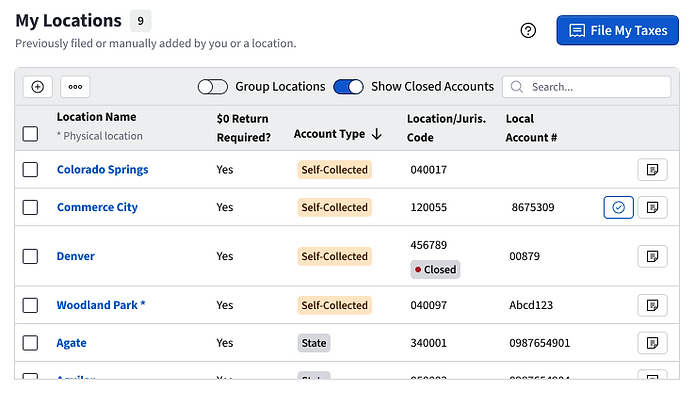Click Self-Collected badge in Denver row
694x393 pixels.
click(335, 256)
